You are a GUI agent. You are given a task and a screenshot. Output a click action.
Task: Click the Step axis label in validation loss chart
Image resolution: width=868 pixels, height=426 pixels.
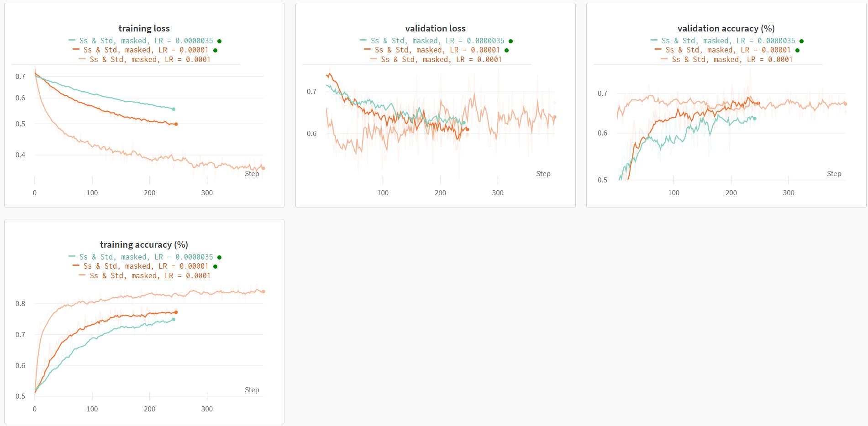coord(543,174)
